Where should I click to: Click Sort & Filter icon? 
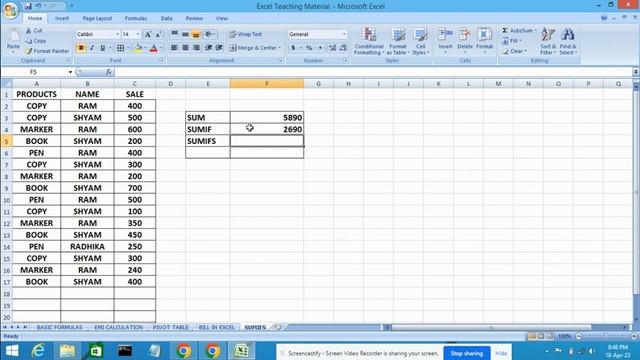pyautogui.click(x=547, y=35)
